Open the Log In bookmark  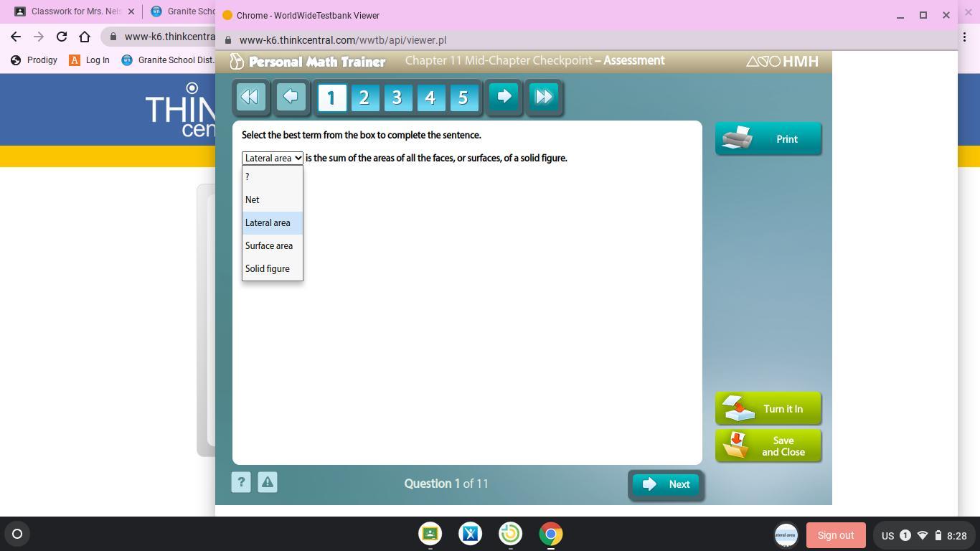[x=90, y=60]
